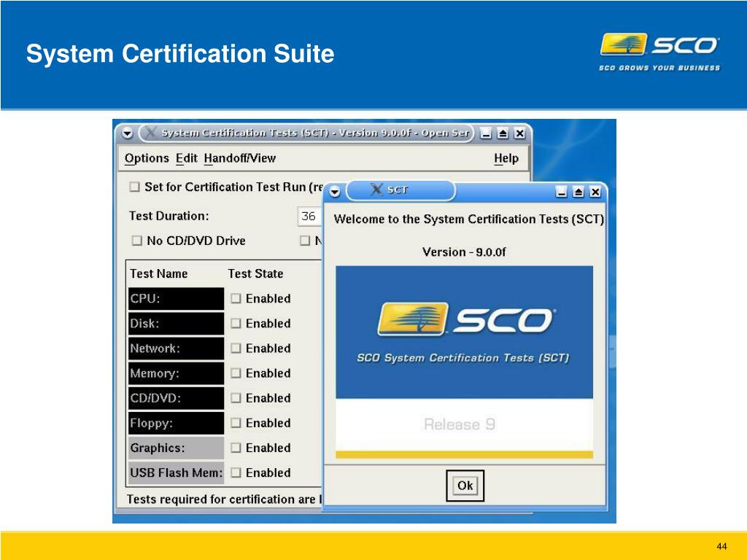
Task: Select the CD/DVD: test name label
Action: pos(176,397)
